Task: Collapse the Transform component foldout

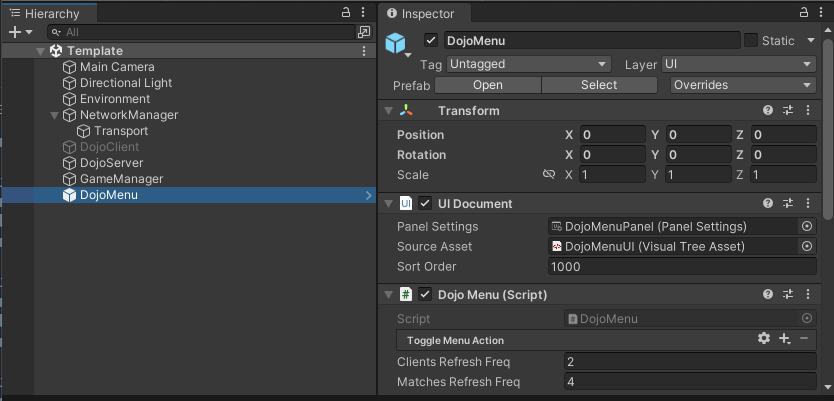Action: point(389,111)
